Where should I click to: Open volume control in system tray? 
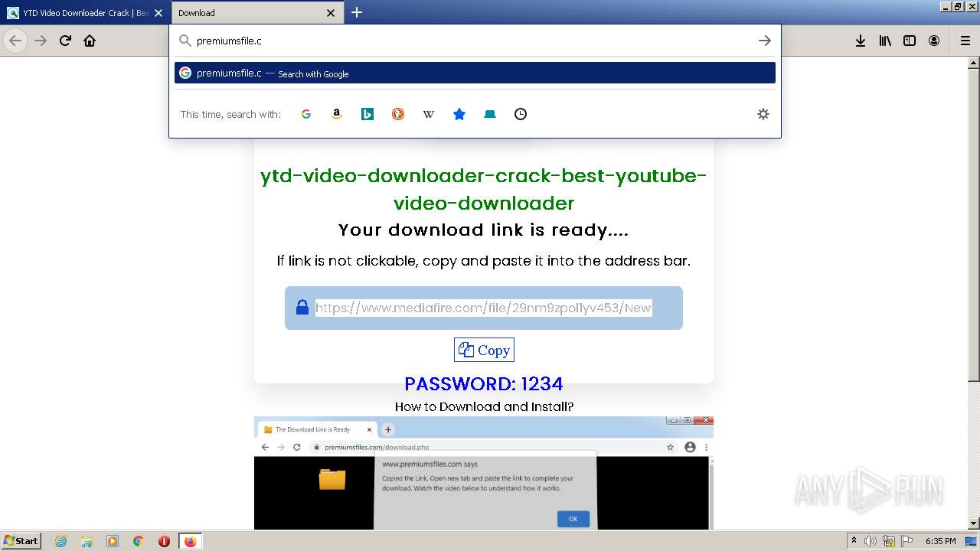(x=871, y=541)
